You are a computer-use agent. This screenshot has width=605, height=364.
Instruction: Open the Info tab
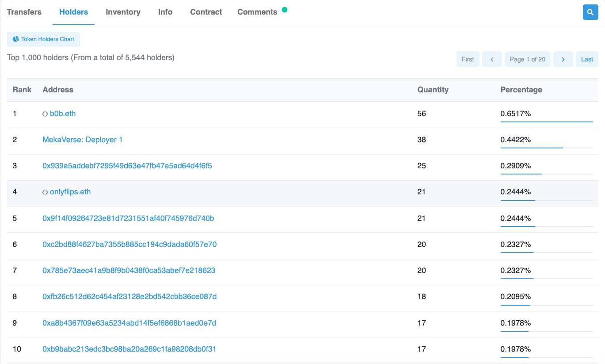point(165,12)
